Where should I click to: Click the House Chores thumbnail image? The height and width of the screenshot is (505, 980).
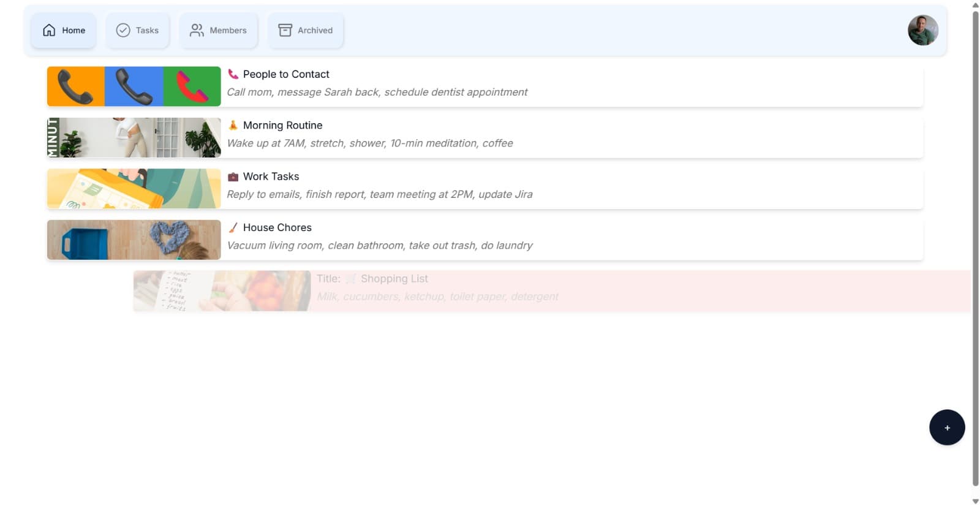pyautogui.click(x=134, y=240)
